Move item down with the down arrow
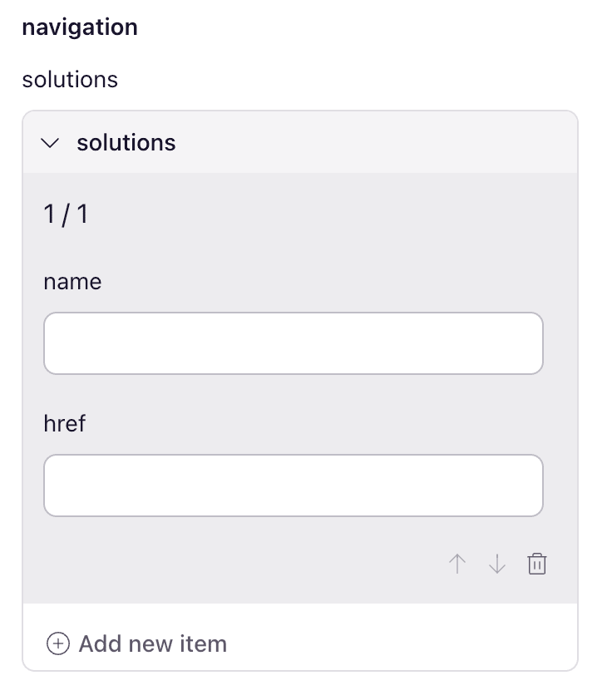The height and width of the screenshot is (700, 607). 496,564
